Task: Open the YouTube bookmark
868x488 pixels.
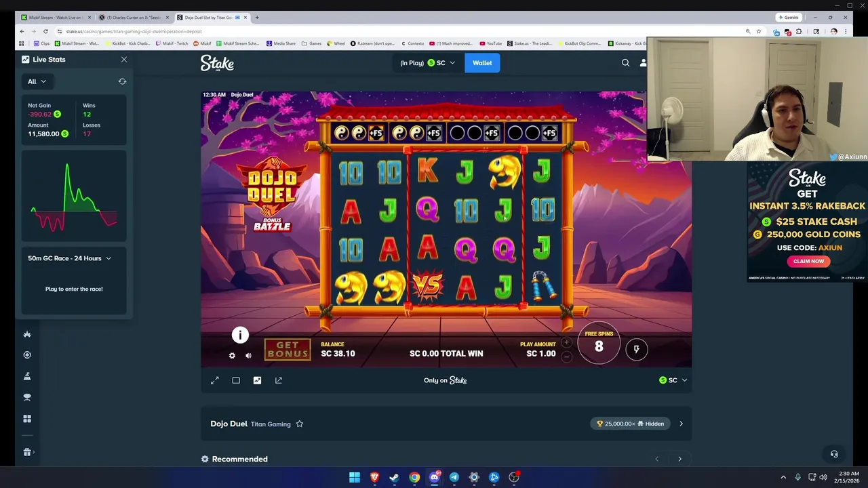Action: [x=490, y=43]
